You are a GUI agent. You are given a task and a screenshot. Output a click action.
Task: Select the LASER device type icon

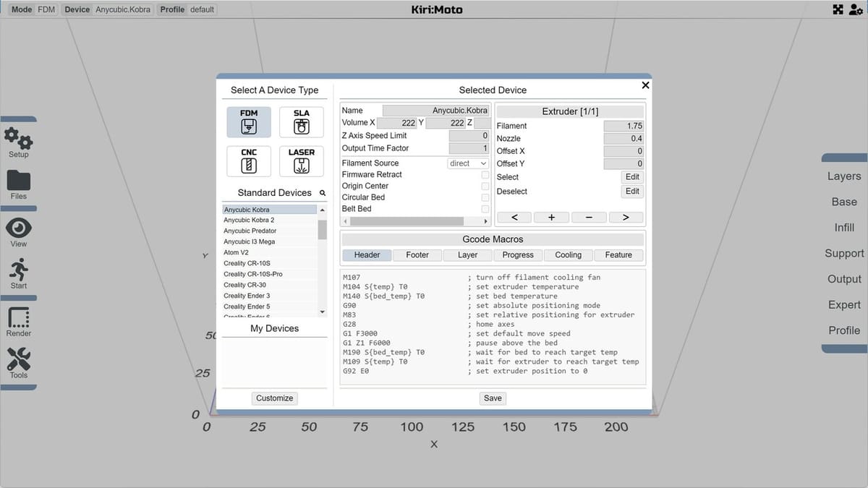(x=302, y=161)
